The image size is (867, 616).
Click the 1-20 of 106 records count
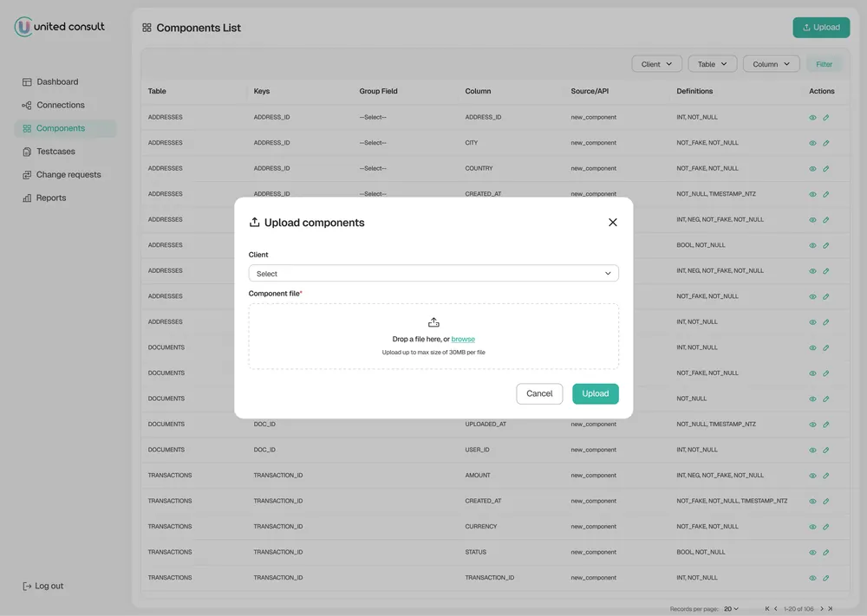799,609
